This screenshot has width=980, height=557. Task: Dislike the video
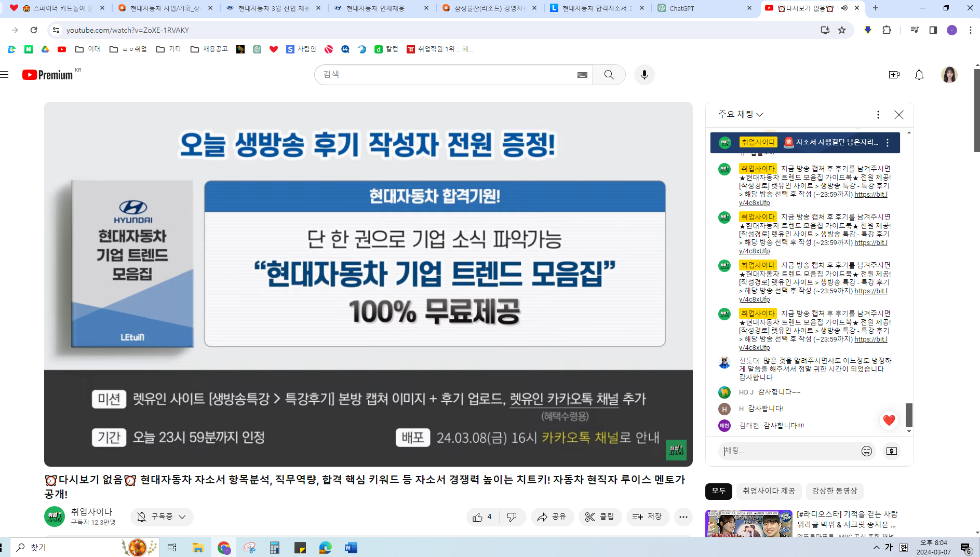point(512,517)
